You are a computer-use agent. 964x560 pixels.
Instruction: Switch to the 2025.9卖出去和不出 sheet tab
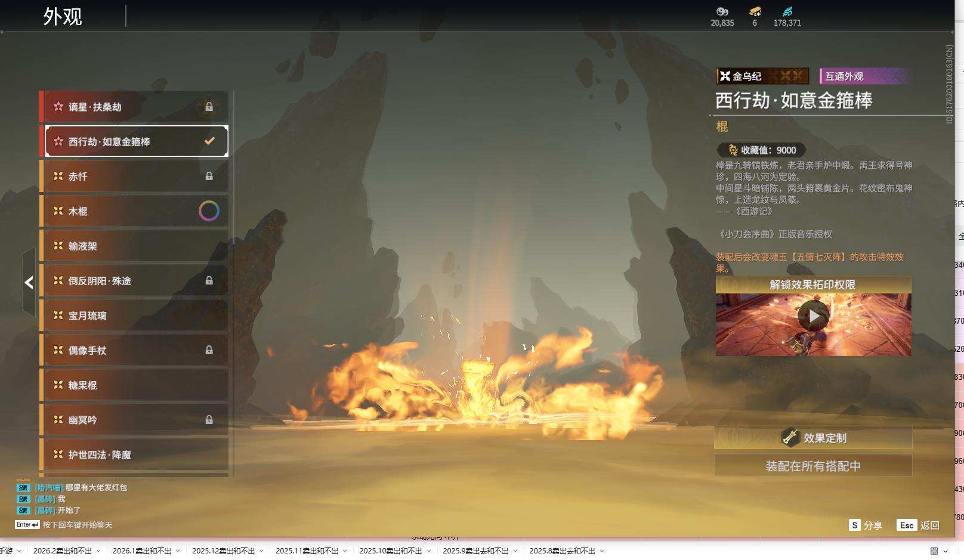(x=475, y=551)
